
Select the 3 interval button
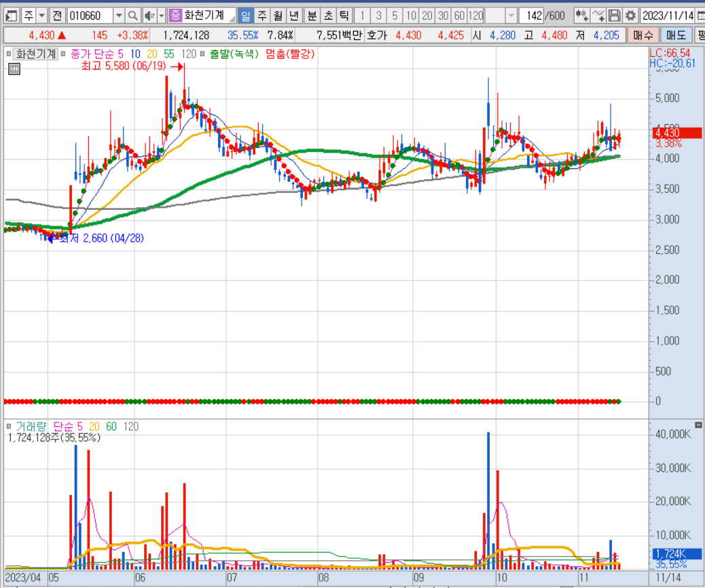[x=378, y=16]
